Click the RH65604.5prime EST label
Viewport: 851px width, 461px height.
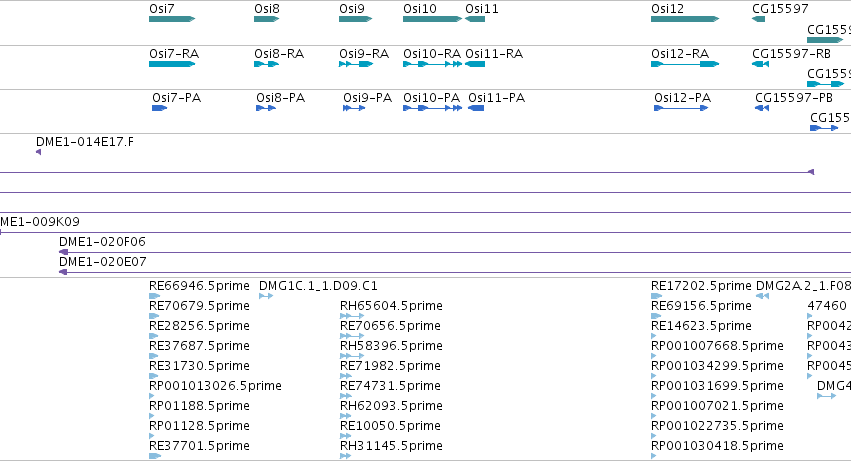pyautogui.click(x=391, y=306)
